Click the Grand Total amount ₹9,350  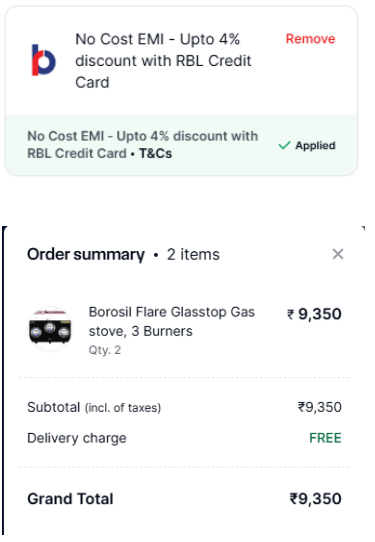point(315,499)
